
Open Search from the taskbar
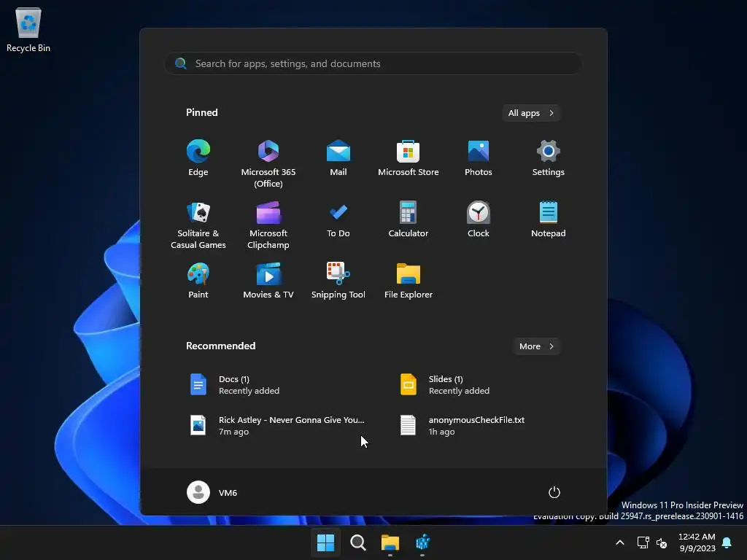pyautogui.click(x=357, y=542)
